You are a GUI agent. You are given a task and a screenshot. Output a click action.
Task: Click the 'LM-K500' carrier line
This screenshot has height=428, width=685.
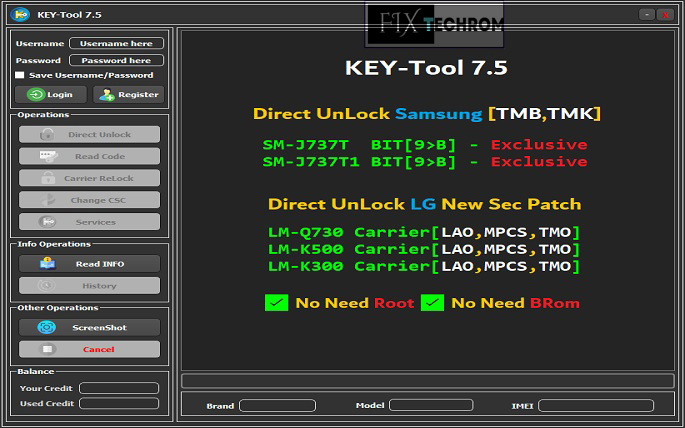pos(424,249)
